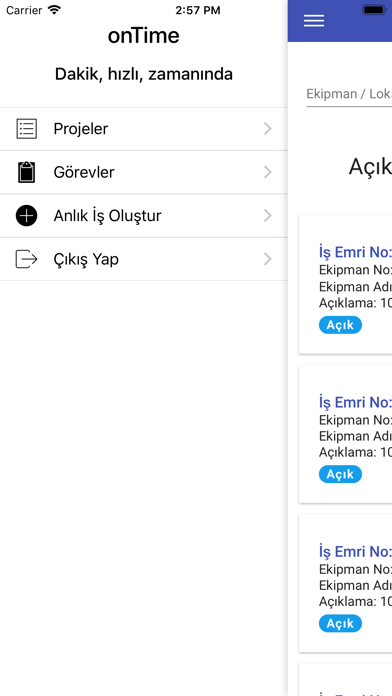392x696 pixels.
Task: Click the Görevler clipboard icon
Action: (27, 172)
